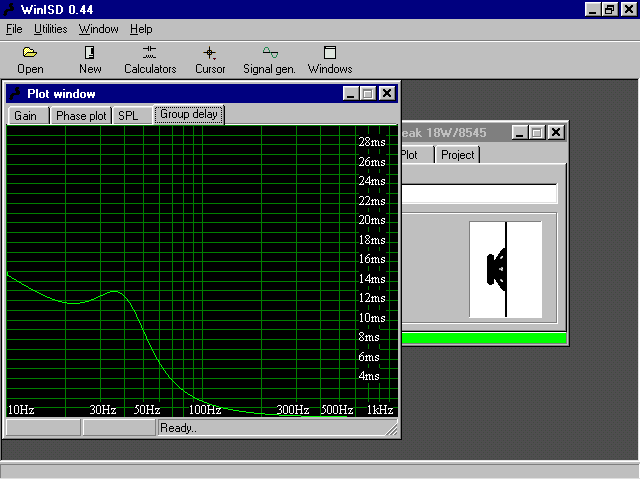Minimize the Plot window

pos(350,93)
